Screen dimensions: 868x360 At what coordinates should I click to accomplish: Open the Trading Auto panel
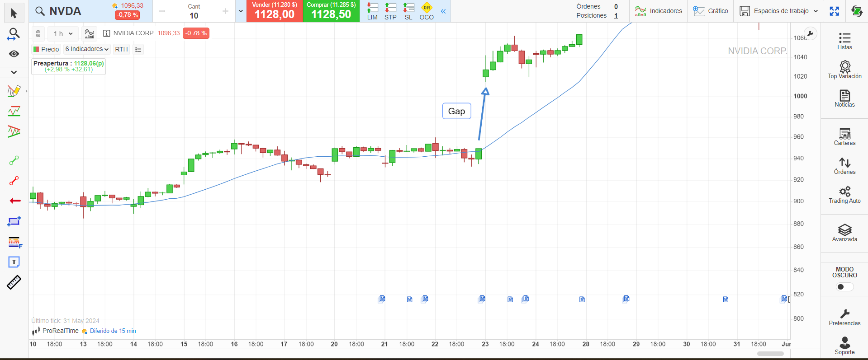pyautogui.click(x=844, y=195)
